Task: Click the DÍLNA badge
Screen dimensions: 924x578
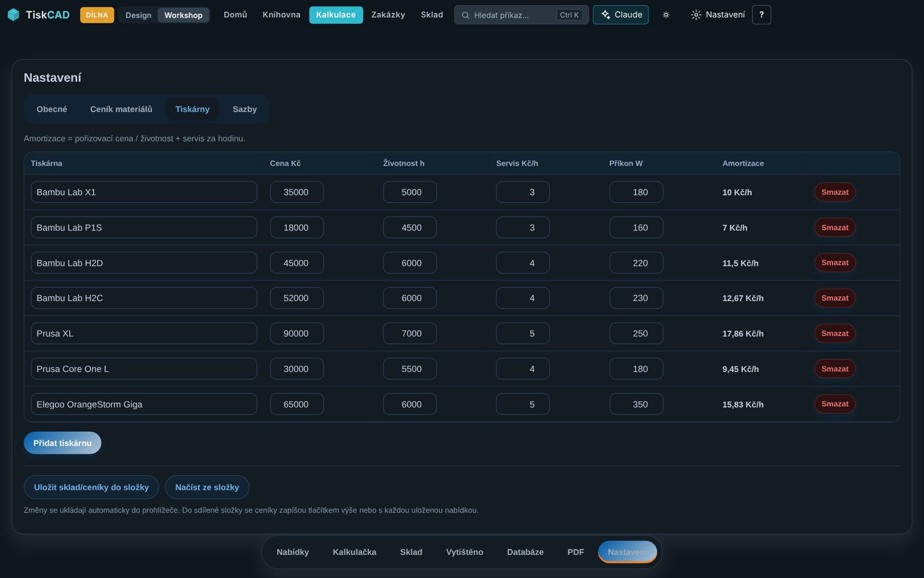Action: coord(97,15)
